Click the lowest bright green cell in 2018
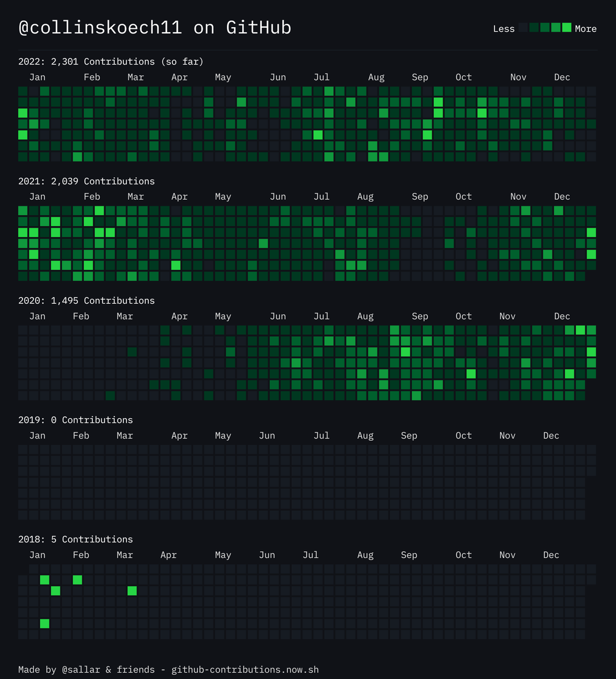 tap(45, 624)
